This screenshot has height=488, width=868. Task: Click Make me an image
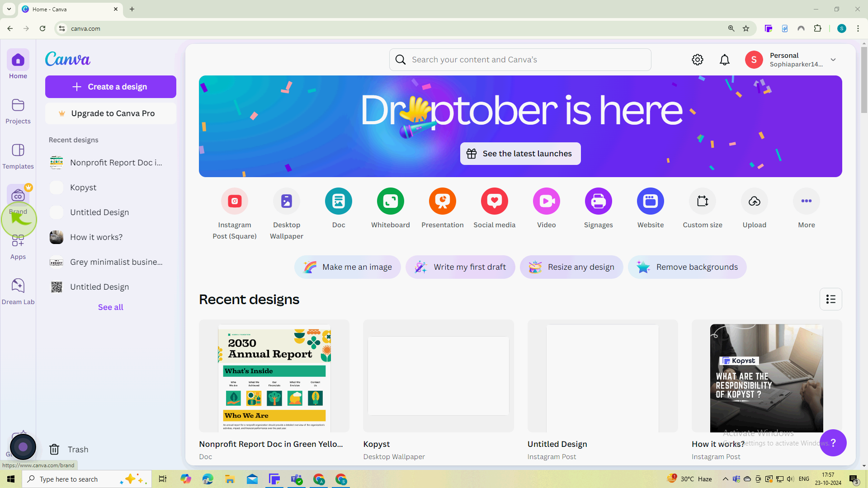coord(348,267)
